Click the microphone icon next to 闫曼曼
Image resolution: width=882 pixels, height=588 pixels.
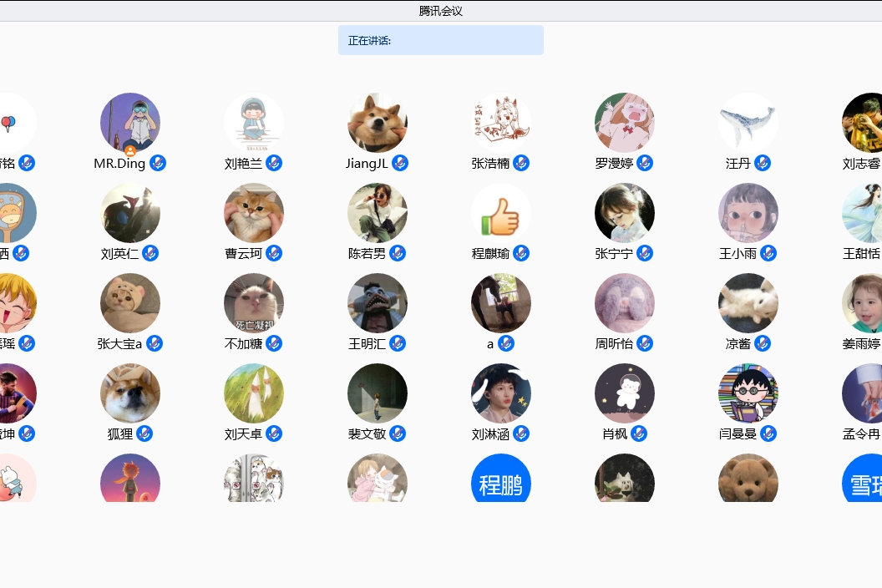tap(768, 433)
